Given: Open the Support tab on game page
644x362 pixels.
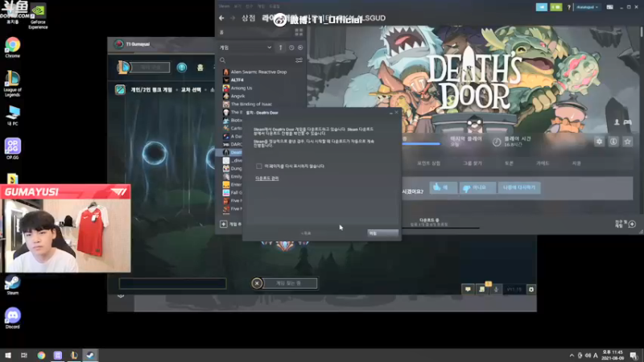Looking at the screenshot, I should tap(576, 163).
